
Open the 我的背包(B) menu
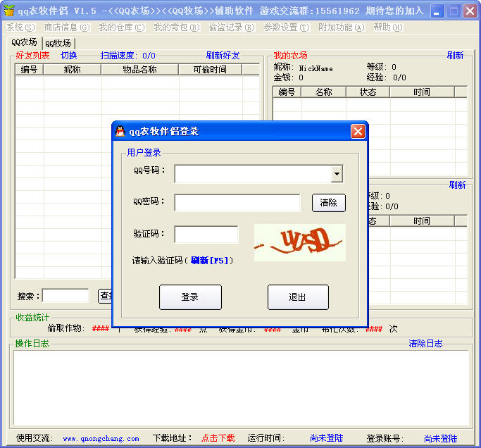pos(177,27)
